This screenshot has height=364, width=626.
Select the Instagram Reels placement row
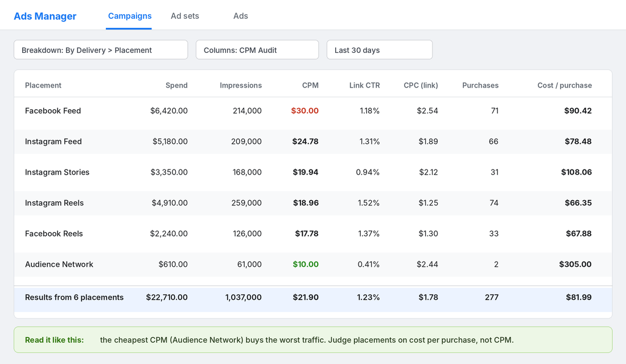pyautogui.click(x=313, y=203)
